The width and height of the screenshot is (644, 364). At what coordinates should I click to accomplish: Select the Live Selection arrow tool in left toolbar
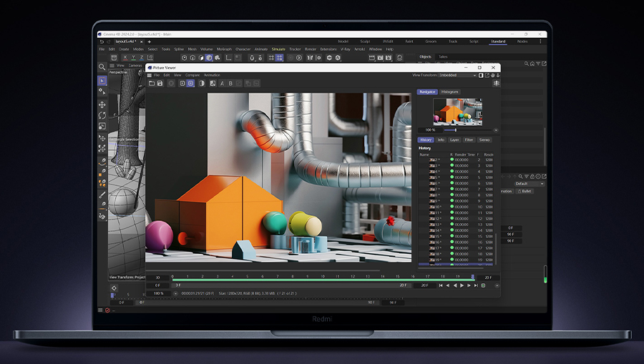coord(102,80)
